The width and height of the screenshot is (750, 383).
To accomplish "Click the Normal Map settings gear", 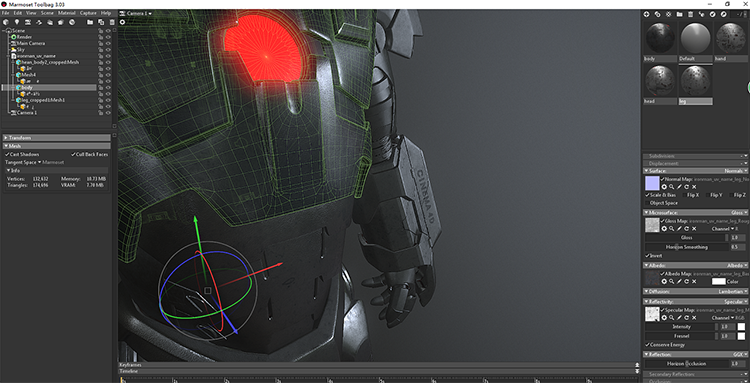I will click(664, 186).
